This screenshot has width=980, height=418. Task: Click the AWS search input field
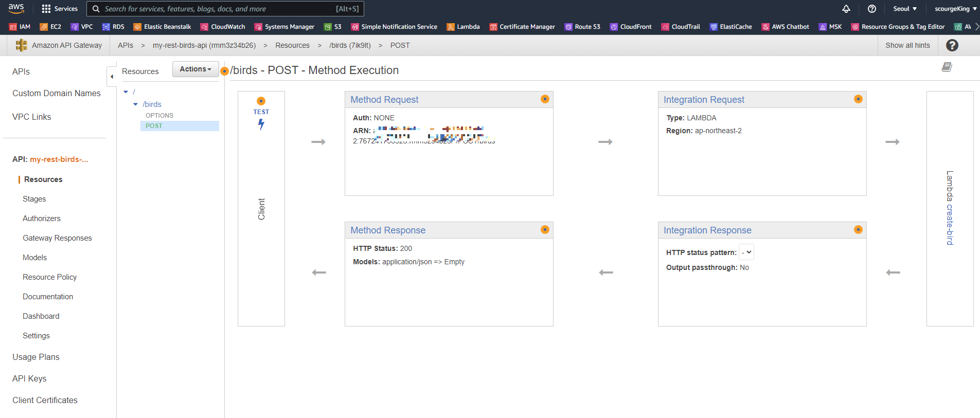225,9
